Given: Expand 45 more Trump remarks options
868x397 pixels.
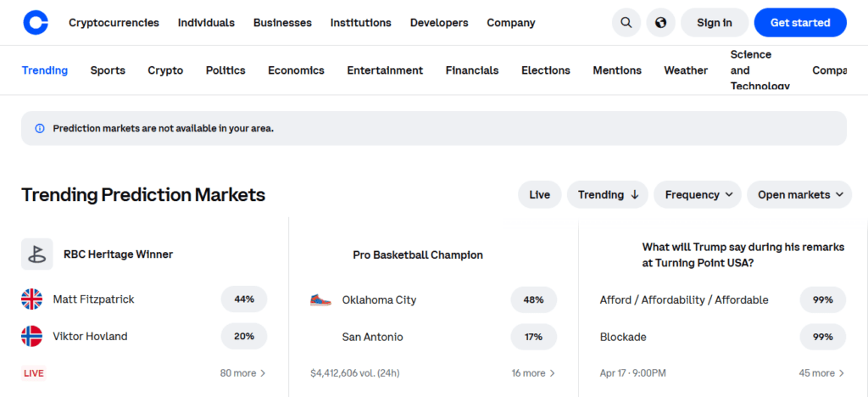Looking at the screenshot, I should (x=822, y=373).
